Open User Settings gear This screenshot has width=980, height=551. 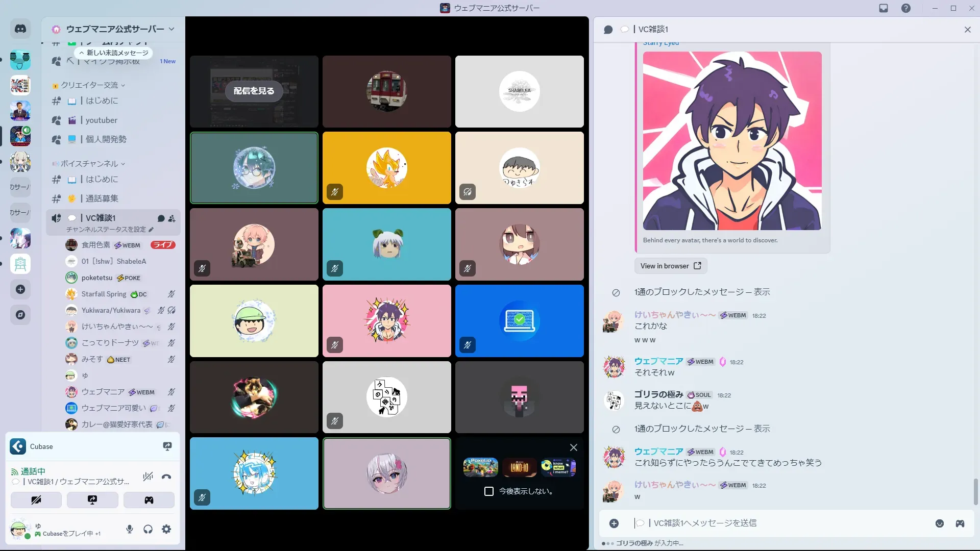point(166,529)
